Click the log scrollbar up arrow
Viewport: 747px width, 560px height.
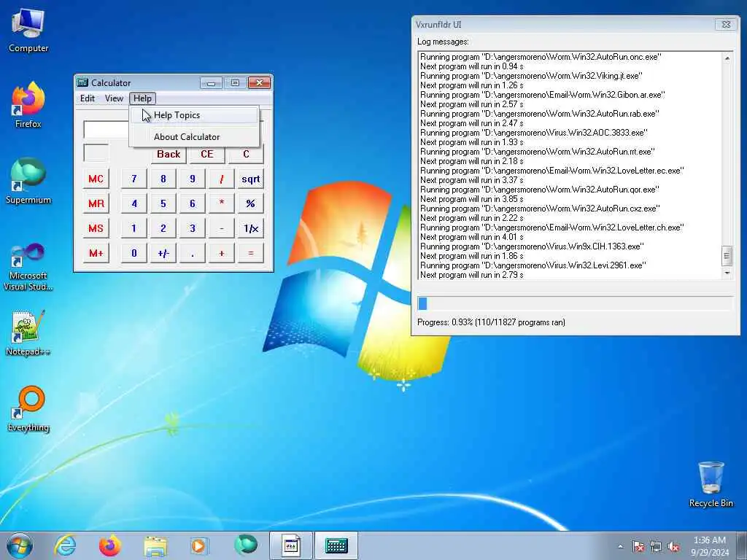click(x=727, y=58)
